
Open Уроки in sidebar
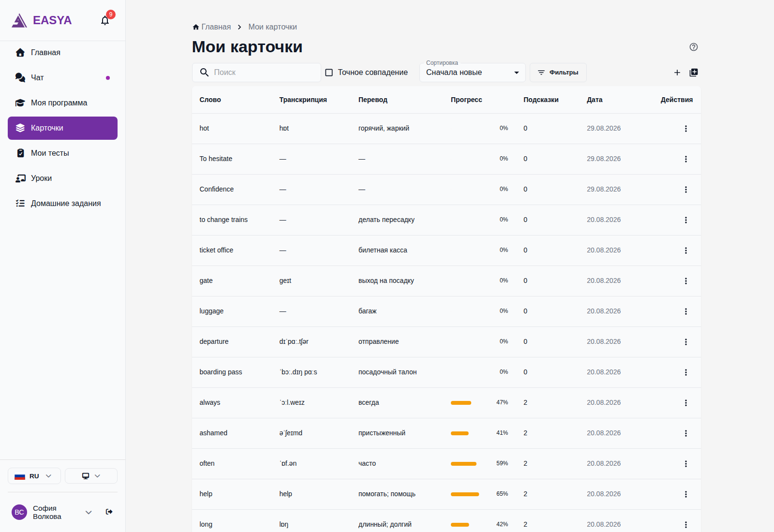tap(62, 178)
